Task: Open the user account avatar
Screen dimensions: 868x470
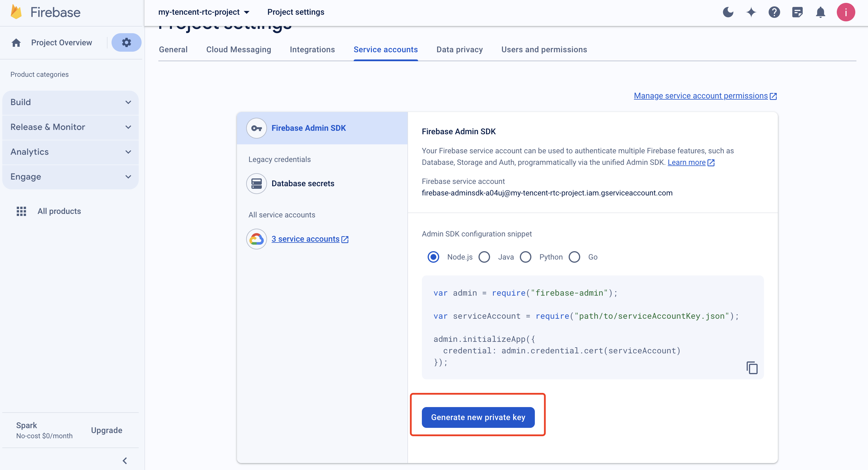Action: coord(845,12)
